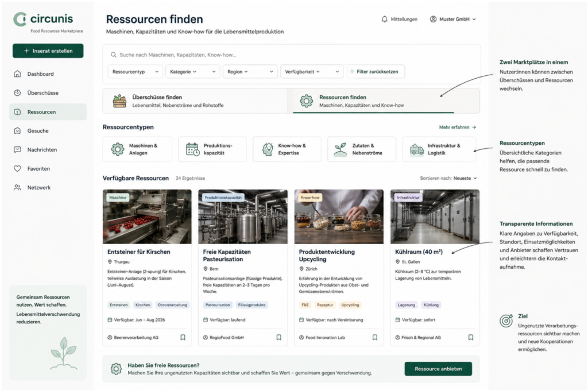The width and height of the screenshot is (588, 390).
Task: Open the Verfügbarkeit dropdown
Action: click(312, 72)
